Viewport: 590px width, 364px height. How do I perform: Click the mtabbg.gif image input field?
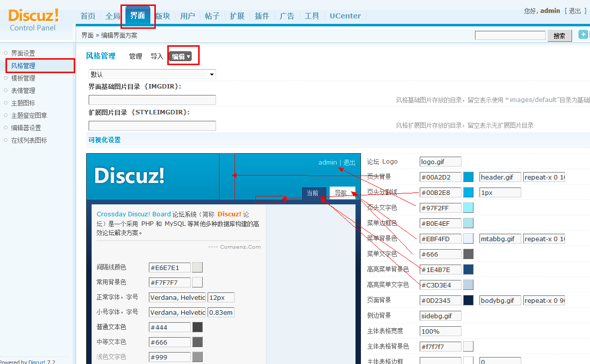(500, 239)
